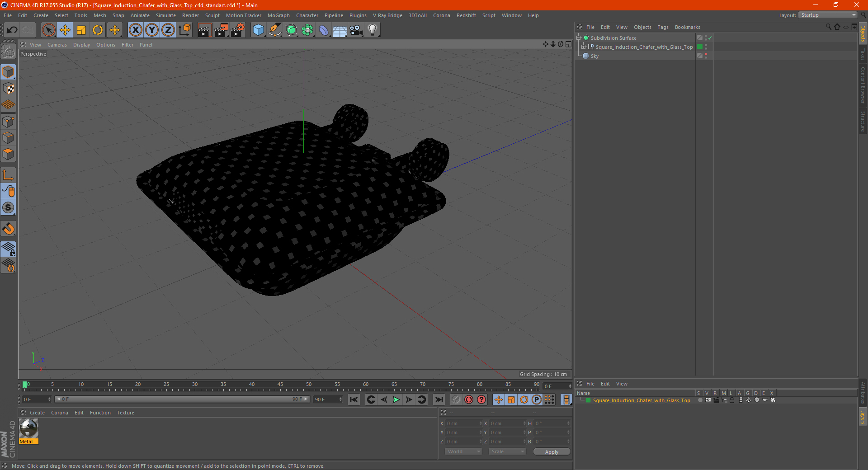Open the World coordinate system dropdown
Screen dimensions: 868x470
click(463, 451)
